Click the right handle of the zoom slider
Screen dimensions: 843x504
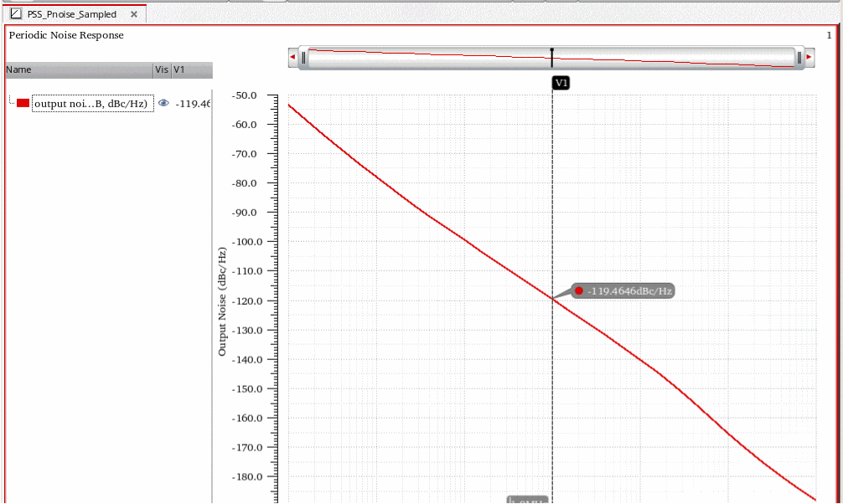pos(799,57)
